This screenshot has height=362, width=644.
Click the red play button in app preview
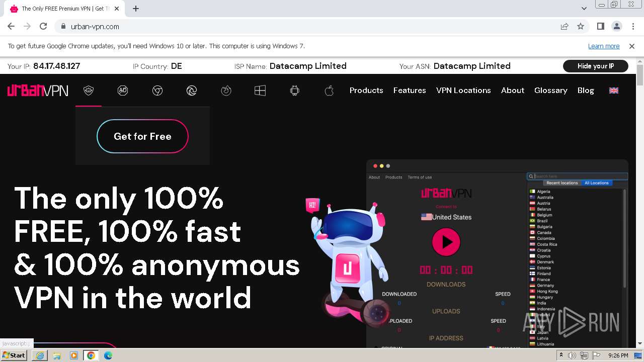(x=446, y=242)
